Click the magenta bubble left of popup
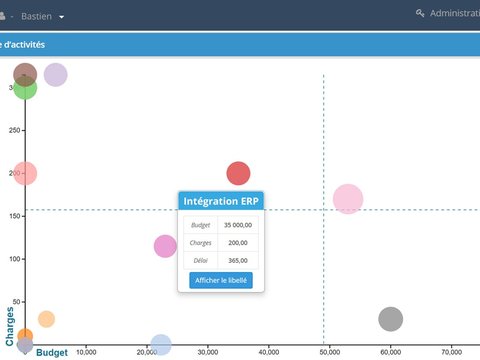Viewport: 480px width, 360px height. coord(165,246)
